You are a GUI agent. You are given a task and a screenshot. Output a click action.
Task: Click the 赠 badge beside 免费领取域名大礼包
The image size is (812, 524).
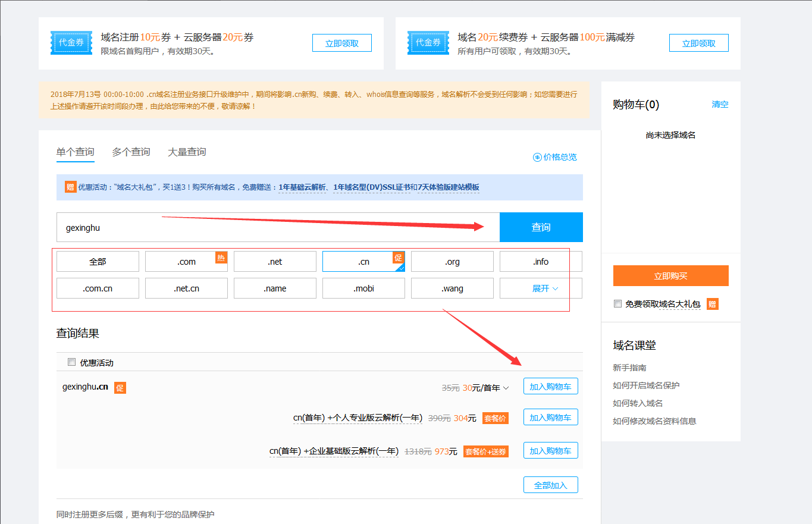tap(712, 303)
